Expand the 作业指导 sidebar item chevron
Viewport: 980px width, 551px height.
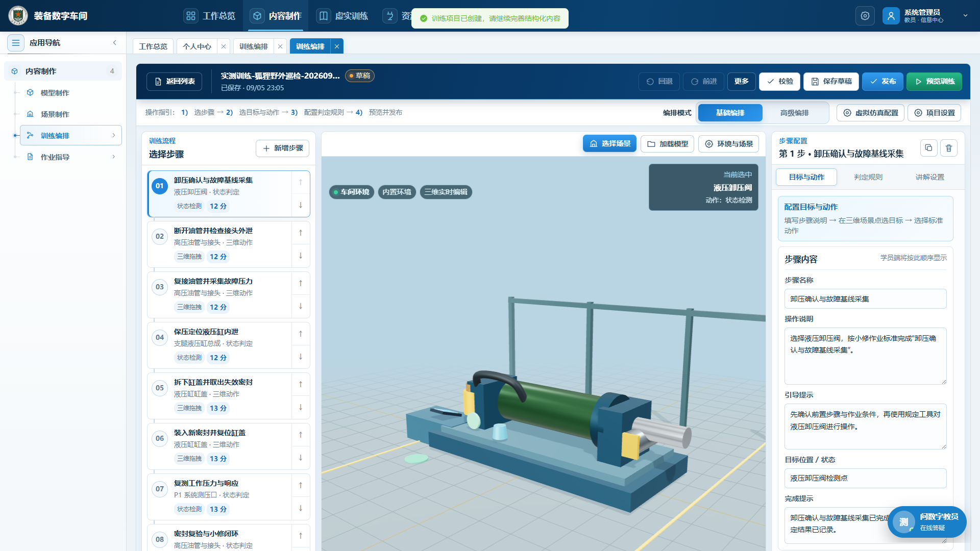pos(114,157)
